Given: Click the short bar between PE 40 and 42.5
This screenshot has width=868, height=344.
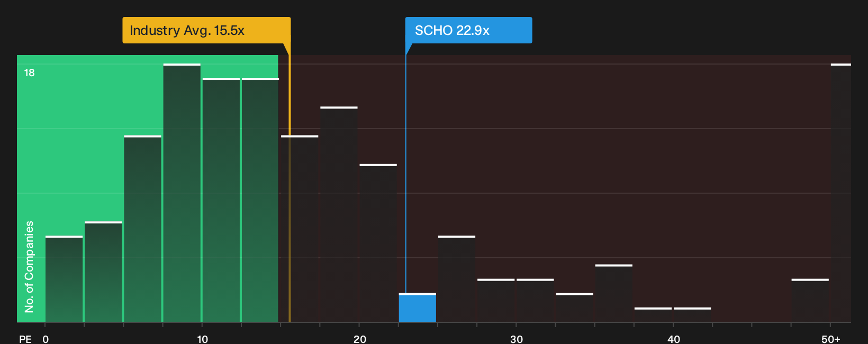Looking at the screenshot, I should [692, 315].
